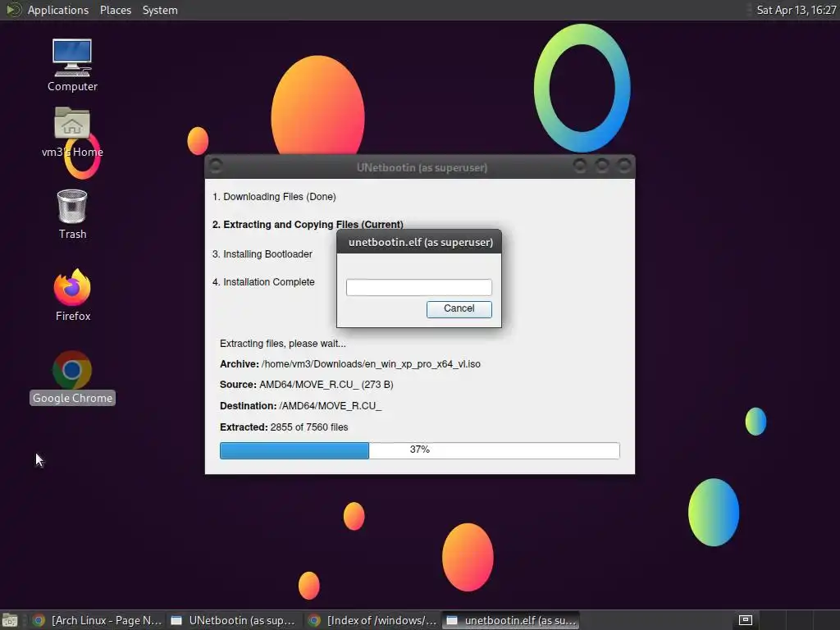Switch to unetbootin.elf taskbar window entry
This screenshot has height=630, width=840.
pos(512,620)
